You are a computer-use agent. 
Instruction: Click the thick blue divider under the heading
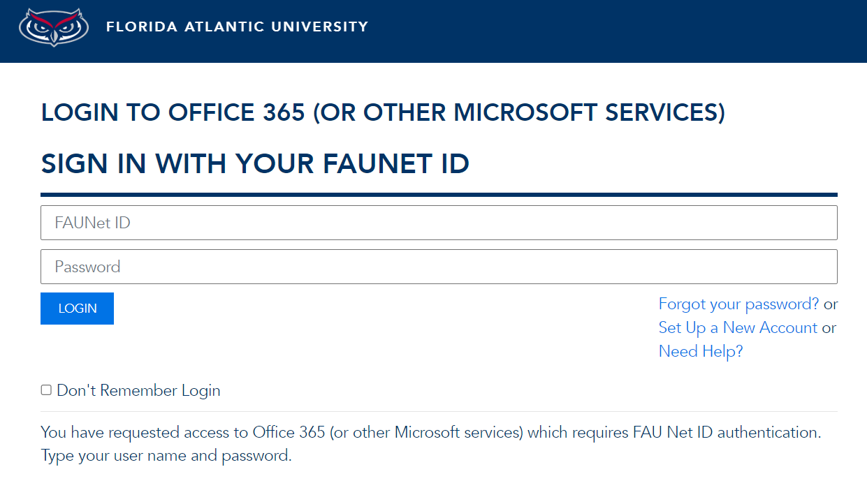click(x=439, y=195)
